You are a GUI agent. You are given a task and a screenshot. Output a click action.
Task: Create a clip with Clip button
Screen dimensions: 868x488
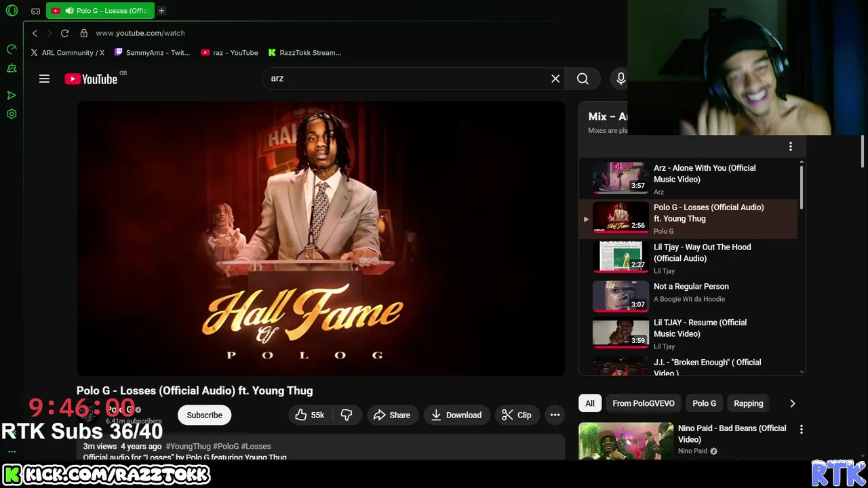pyautogui.click(x=517, y=415)
